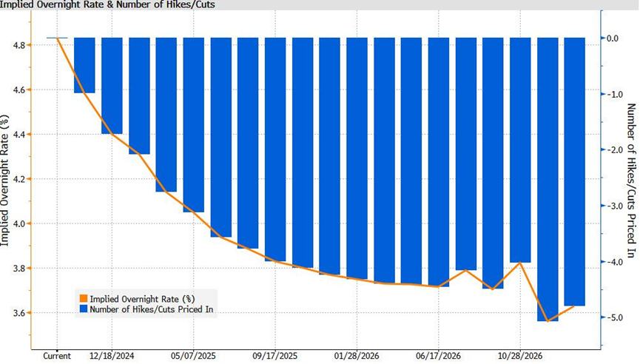The image size is (640, 364).
Task: Select the Number of Hikes/Cuts Priced In legend label
Action: click(x=152, y=309)
